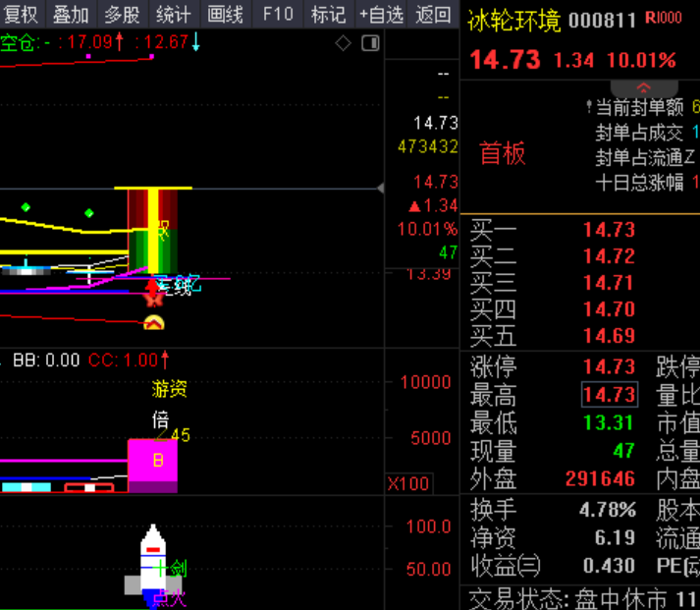Open F10 company info
Viewport: 700px width, 610px height.
(278, 15)
